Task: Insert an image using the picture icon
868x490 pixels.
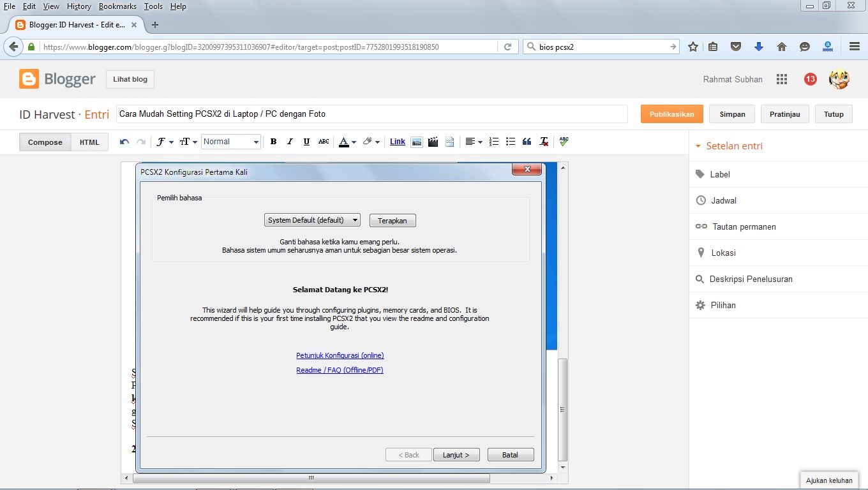Action: 416,142
